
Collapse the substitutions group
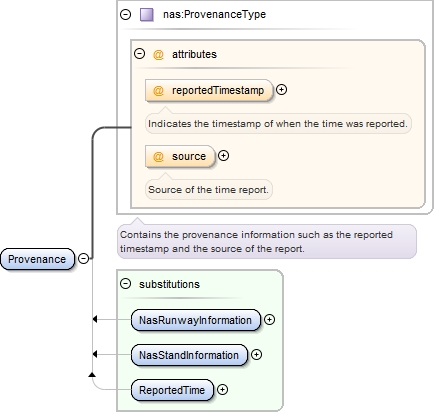[x=125, y=284]
